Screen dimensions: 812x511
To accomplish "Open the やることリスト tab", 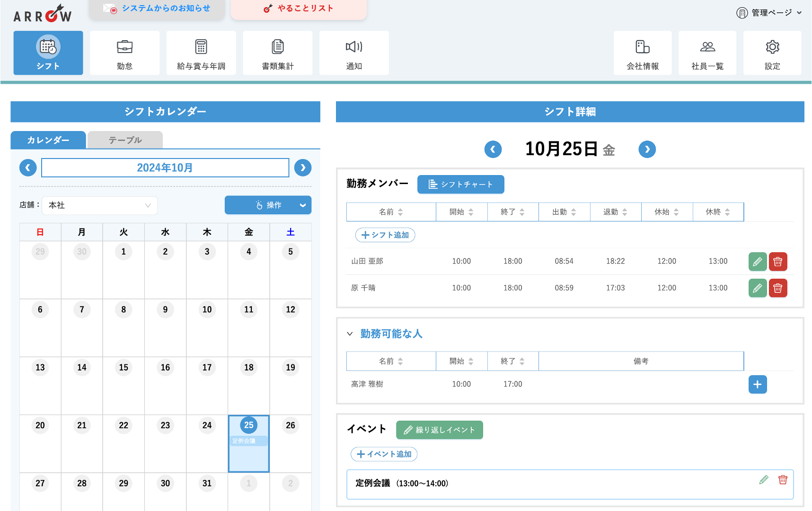I will click(299, 9).
